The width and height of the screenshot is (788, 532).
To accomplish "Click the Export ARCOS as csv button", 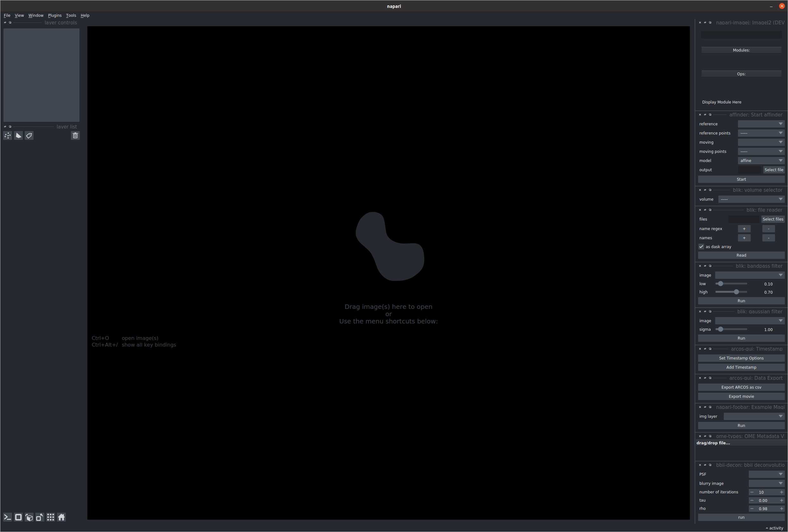I will point(741,387).
